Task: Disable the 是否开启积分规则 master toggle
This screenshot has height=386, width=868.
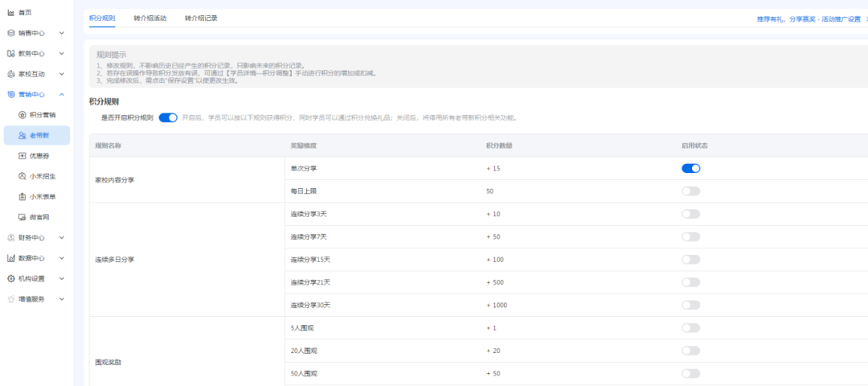Action: pos(168,117)
